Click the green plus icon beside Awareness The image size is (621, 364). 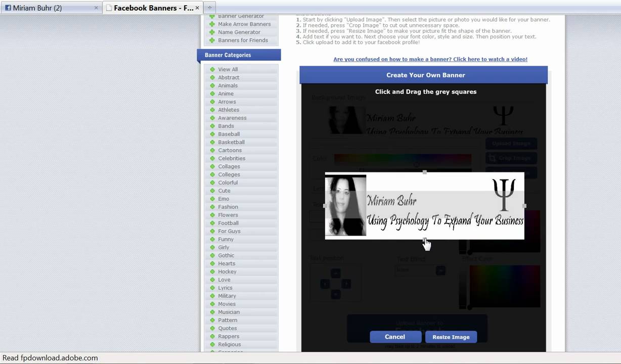(212, 118)
